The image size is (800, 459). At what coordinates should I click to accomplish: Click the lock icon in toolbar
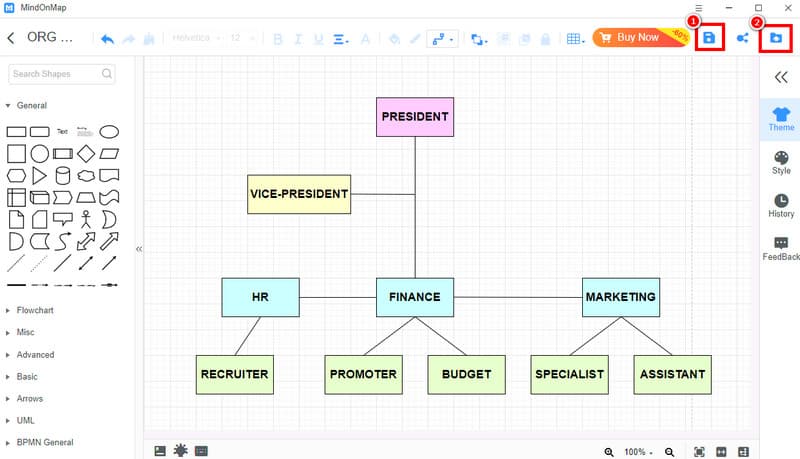[545, 39]
